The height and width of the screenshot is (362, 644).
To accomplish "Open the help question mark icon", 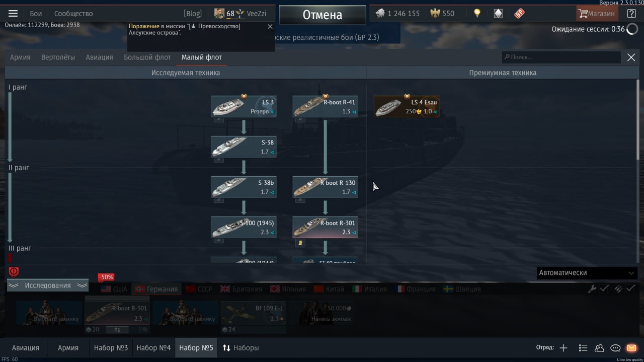I will point(631,14).
